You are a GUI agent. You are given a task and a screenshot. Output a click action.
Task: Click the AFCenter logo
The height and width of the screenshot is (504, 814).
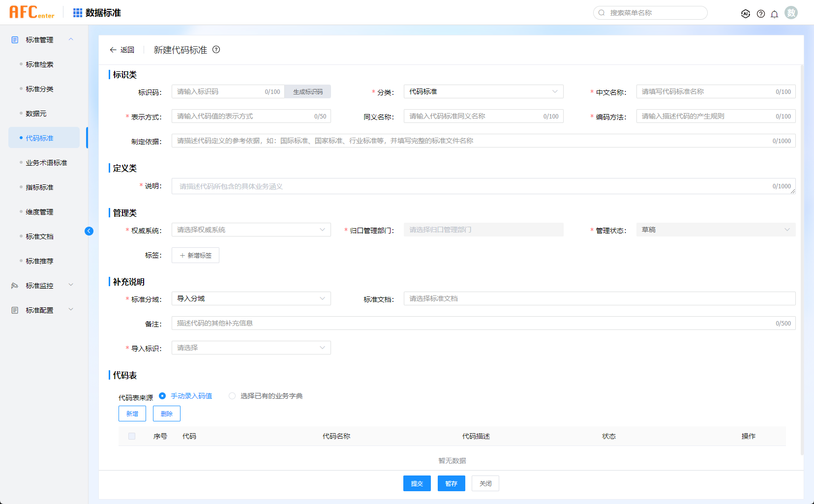click(x=31, y=12)
